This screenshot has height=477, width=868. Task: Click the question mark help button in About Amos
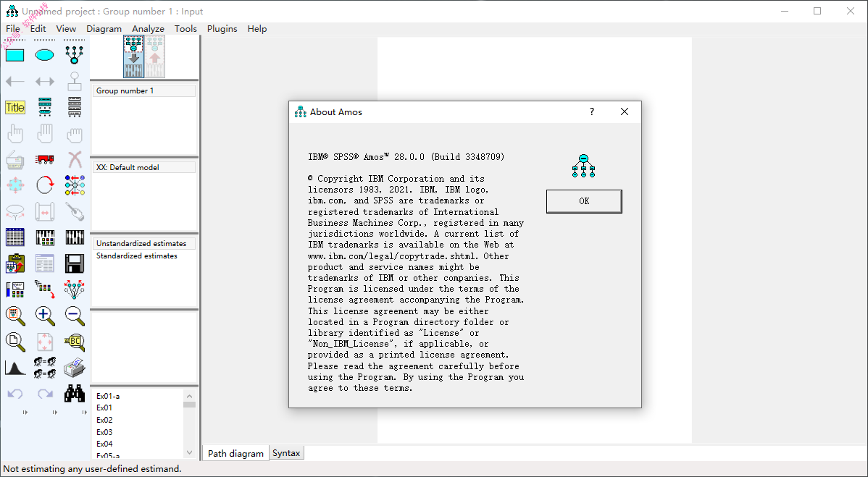coord(592,111)
